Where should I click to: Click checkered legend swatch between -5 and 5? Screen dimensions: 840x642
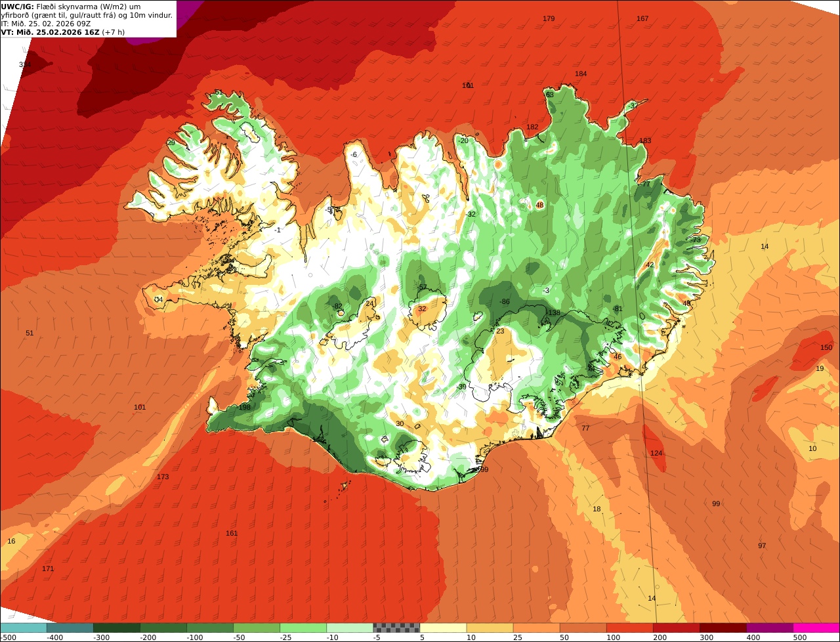(396, 628)
